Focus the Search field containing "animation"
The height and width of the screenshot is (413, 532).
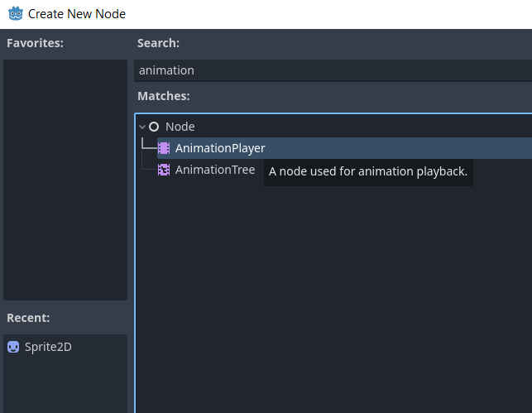click(333, 70)
